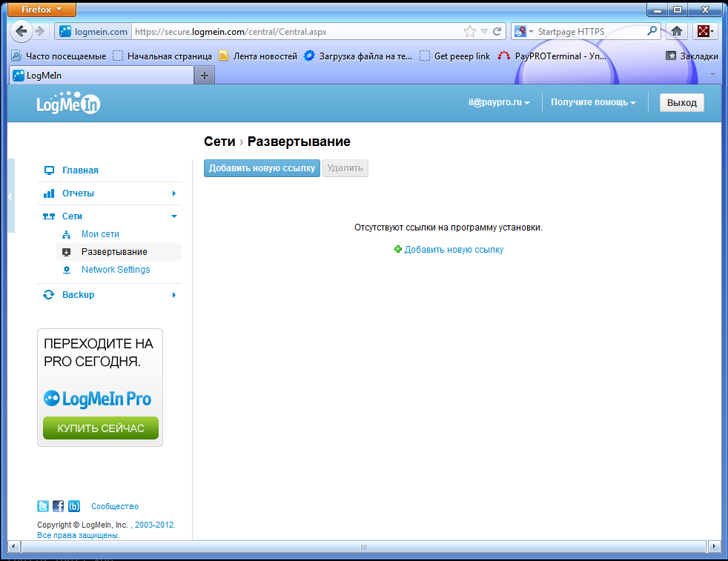
Task: Expand the Отчеты sidebar section
Action: point(173,193)
